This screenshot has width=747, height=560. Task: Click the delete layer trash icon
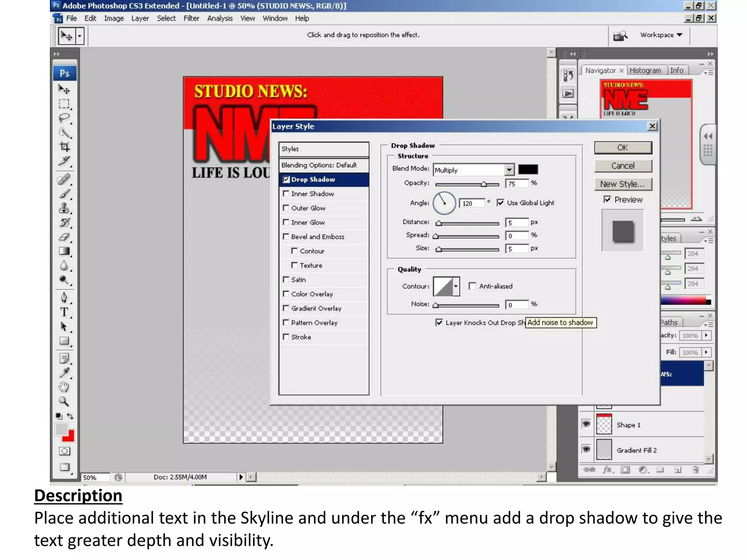coord(696,470)
